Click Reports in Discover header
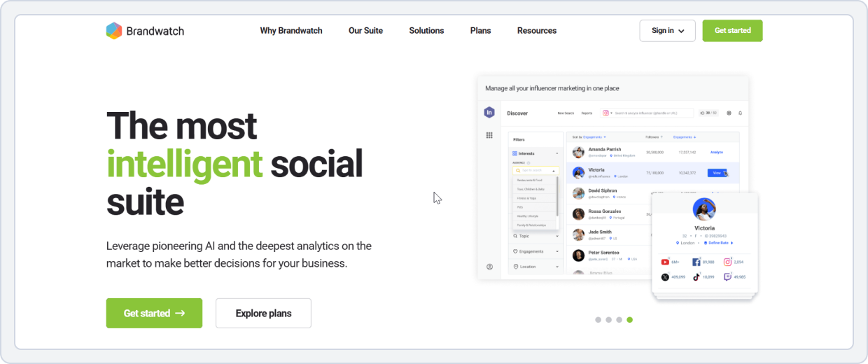Screen dimensions: 868x364 point(587,113)
